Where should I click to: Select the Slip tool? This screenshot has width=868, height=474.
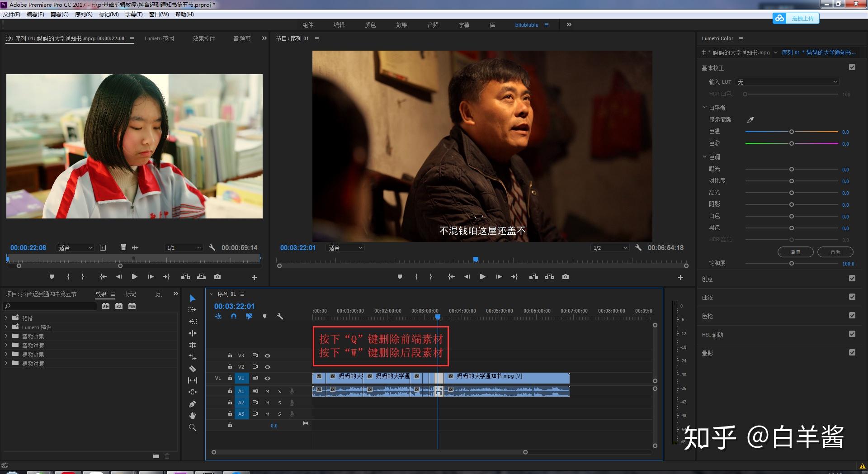(193, 380)
